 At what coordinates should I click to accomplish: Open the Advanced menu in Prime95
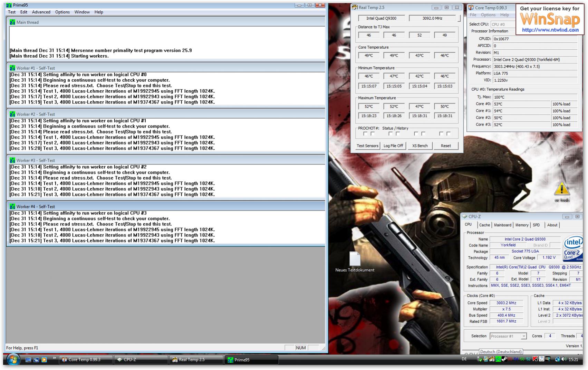[x=41, y=12]
